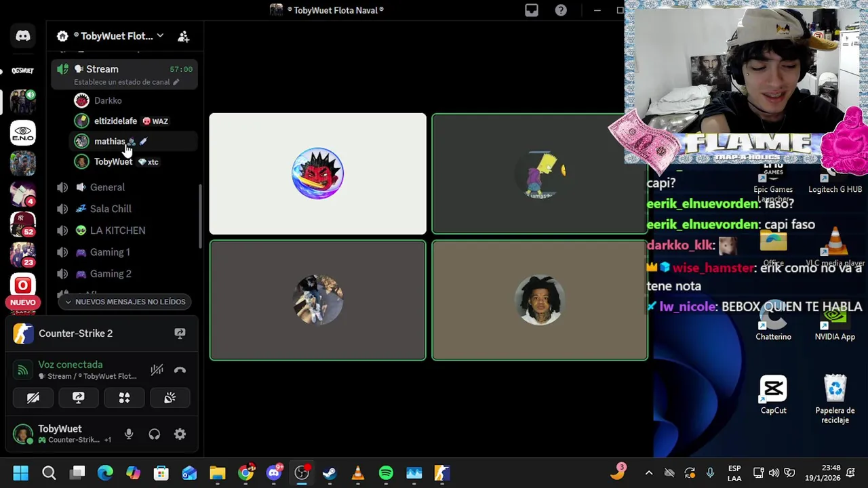This screenshot has width=868, height=488.
Task: Open the soundboard button
Action: pyautogui.click(x=170, y=398)
